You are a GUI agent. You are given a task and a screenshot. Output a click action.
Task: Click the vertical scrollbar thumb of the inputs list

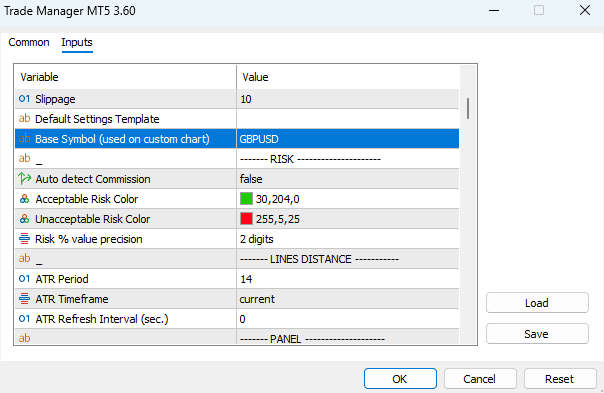[468, 108]
